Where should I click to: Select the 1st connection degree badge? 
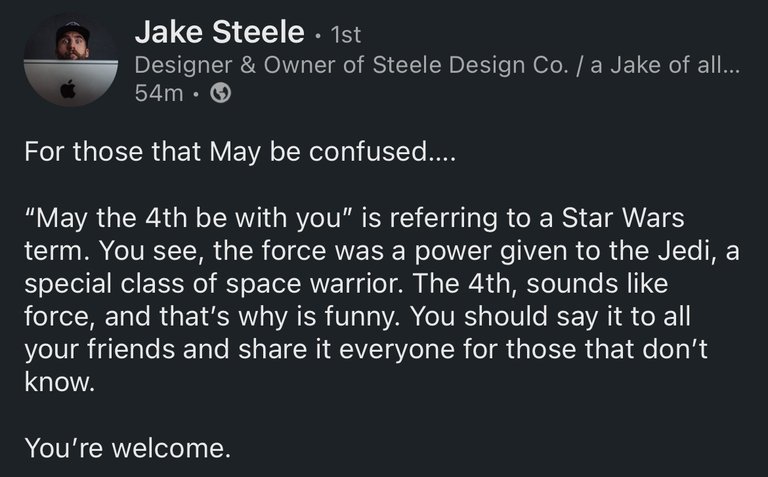pos(346,34)
